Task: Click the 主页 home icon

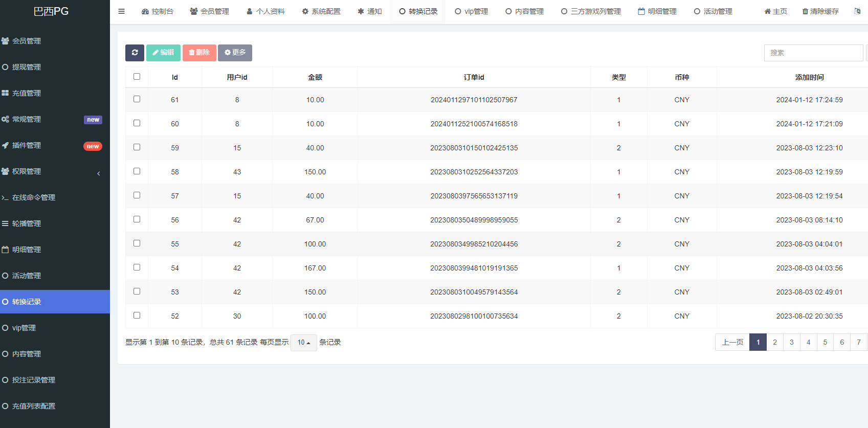Action: coord(767,11)
